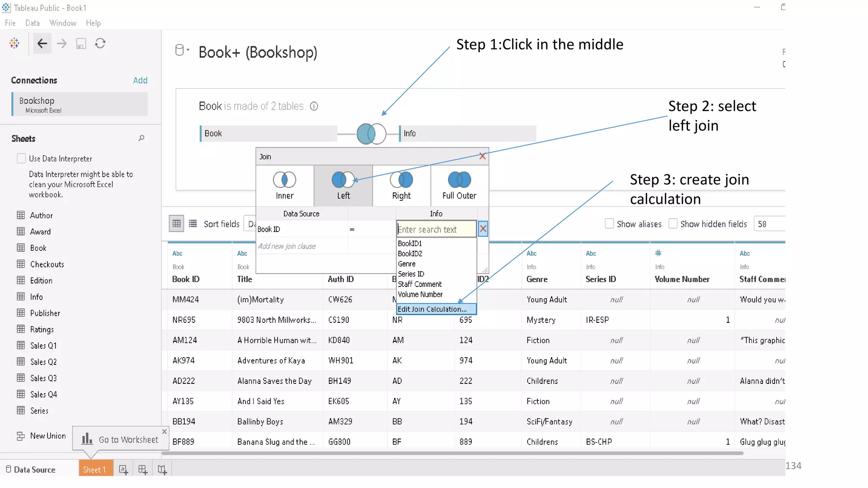Select Inner join type
Viewport: 868px width, 488px height.
click(284, 186)
